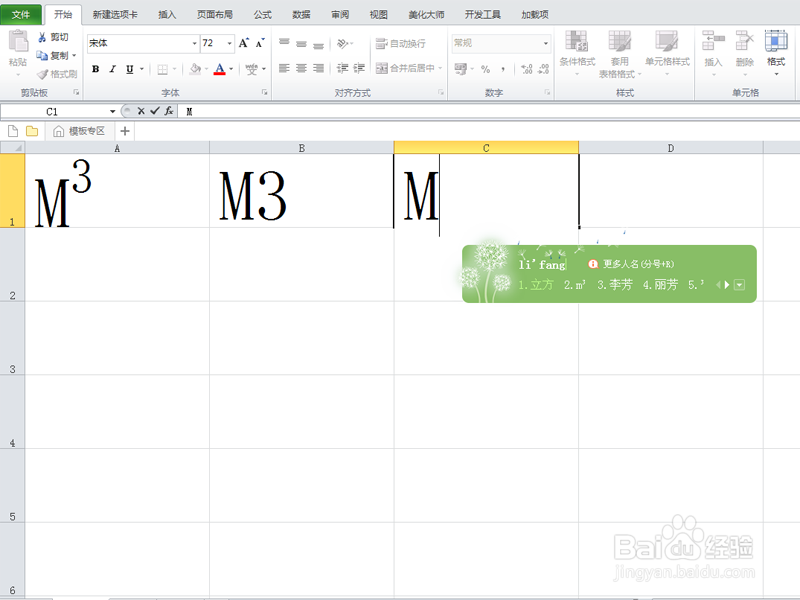Viewport: 800px width, 600px height.
Task: Confirm entry with the checkmark
Action: (x=155, y=111)
